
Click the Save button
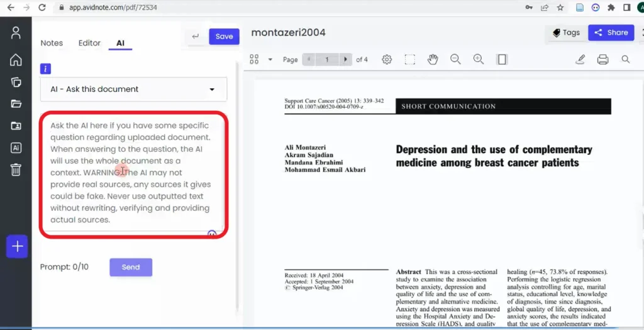point(224,36)
